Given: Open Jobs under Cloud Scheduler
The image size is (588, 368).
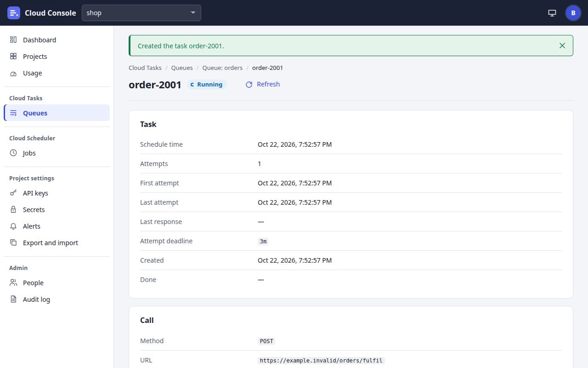Looking at the screenshot, I should (x=57, y=153).
